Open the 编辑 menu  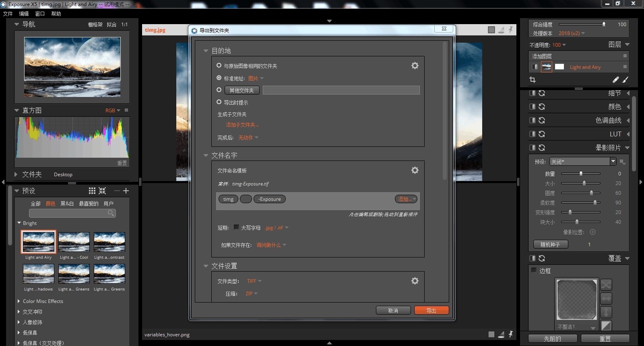(24, 14)
